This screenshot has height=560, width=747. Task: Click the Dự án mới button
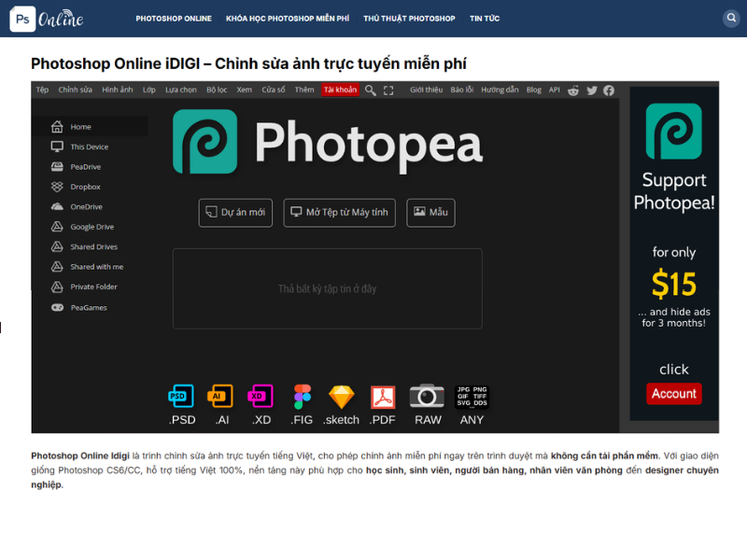click(235, 213)
